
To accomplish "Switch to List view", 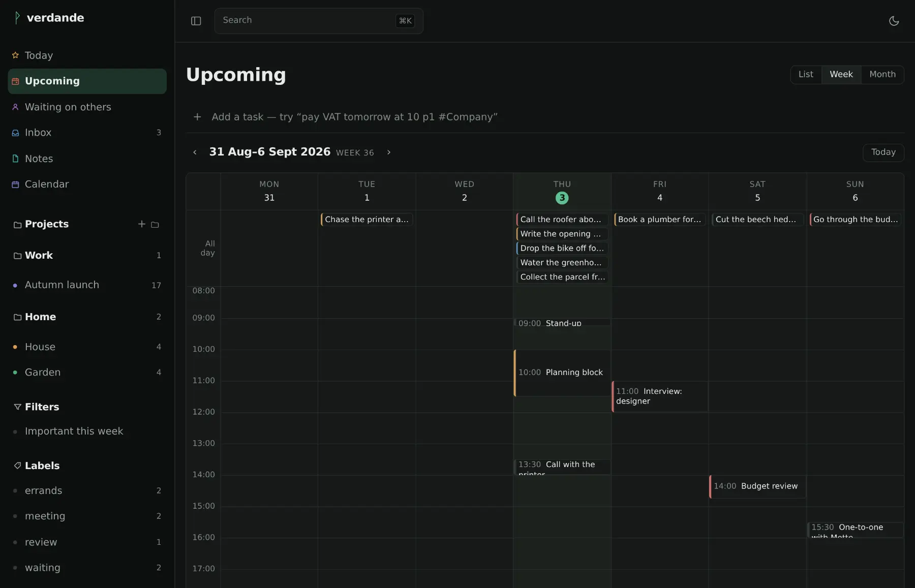I will [806, 75].
